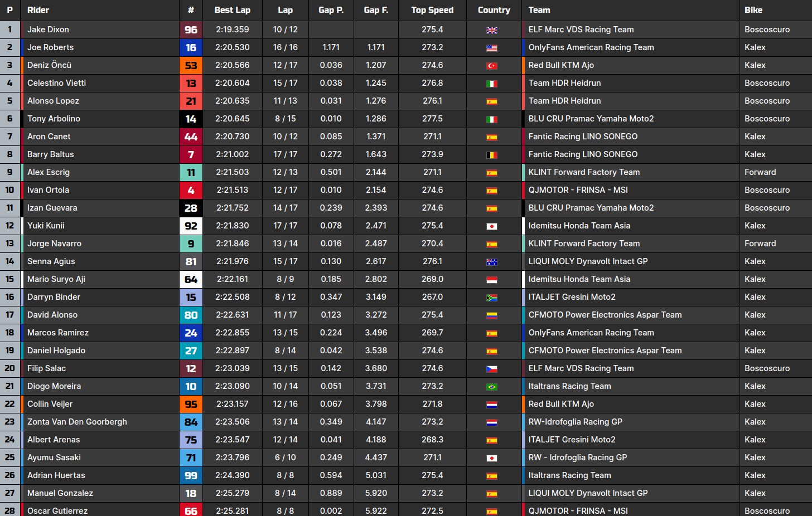Click the Colombian flag for David Alonso
This screenshot has width=812, height=516.
tap(491, 315)
